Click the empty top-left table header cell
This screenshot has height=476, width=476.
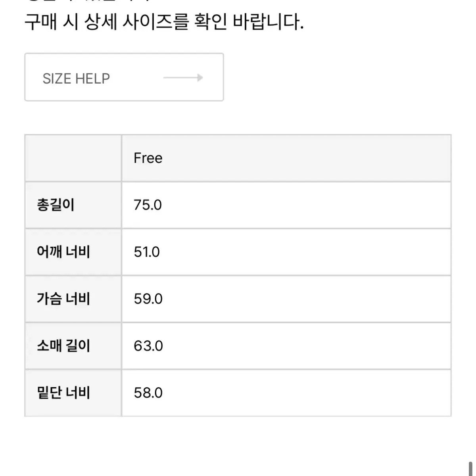73,158
